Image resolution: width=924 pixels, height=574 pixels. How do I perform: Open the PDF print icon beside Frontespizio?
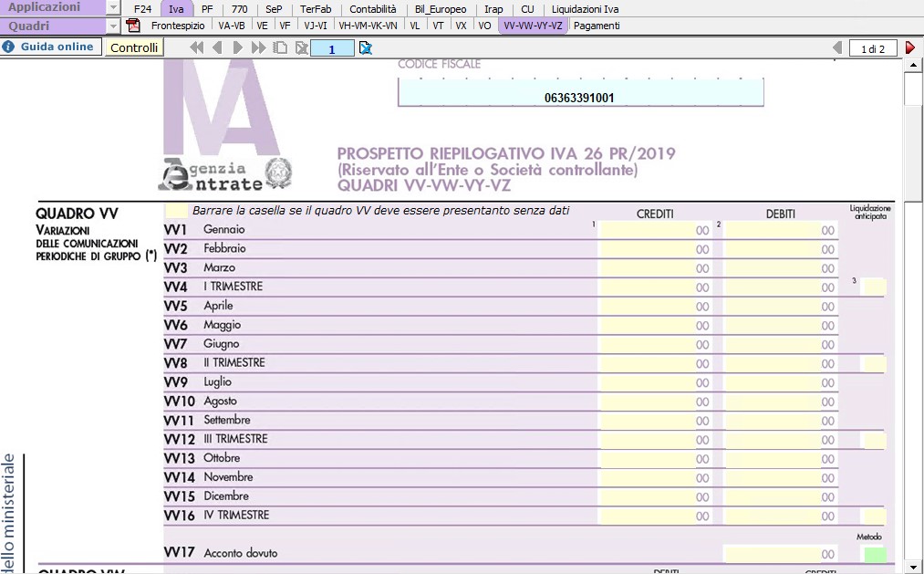pyautogui.click(x=133, y=26)
